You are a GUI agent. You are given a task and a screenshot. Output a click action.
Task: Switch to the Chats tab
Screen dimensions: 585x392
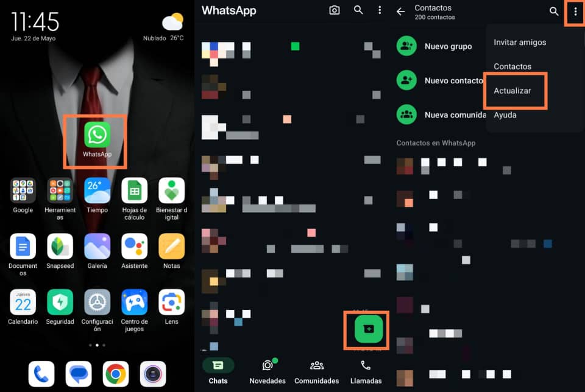(x=218, y=371)
